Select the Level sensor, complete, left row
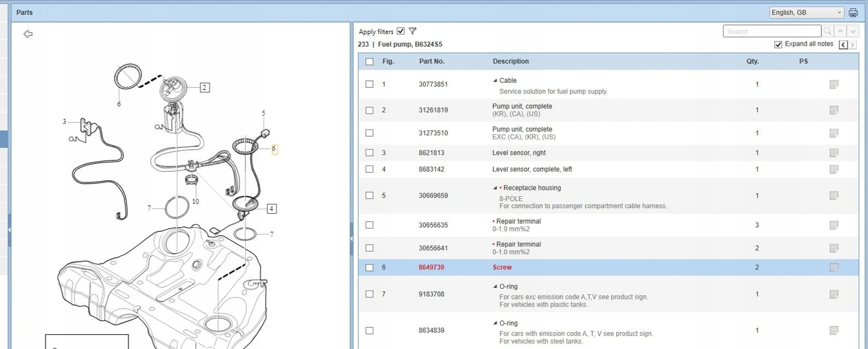Viewport: 868px width, 349px height. pos(608,169)
